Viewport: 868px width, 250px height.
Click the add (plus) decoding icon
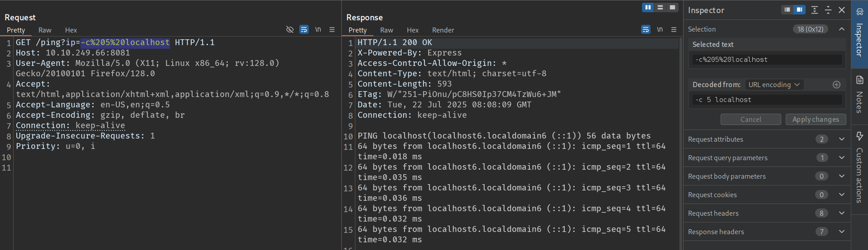[836, 85]
